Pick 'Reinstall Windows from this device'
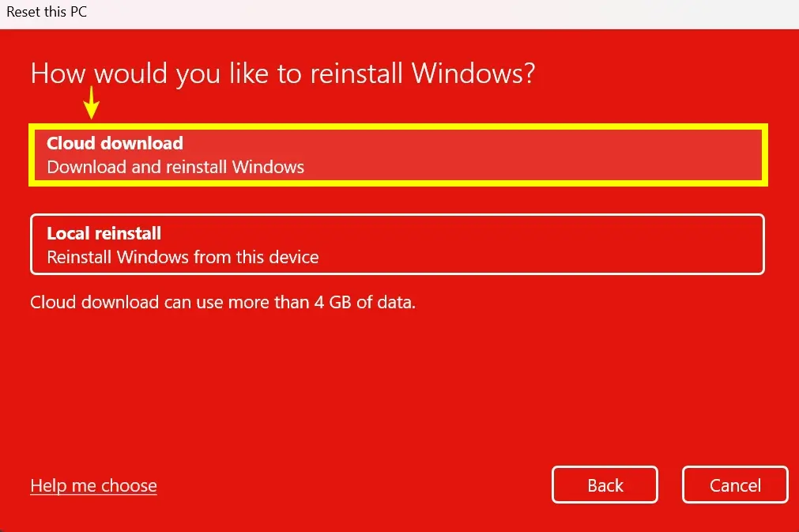 (x=182, y=256)
